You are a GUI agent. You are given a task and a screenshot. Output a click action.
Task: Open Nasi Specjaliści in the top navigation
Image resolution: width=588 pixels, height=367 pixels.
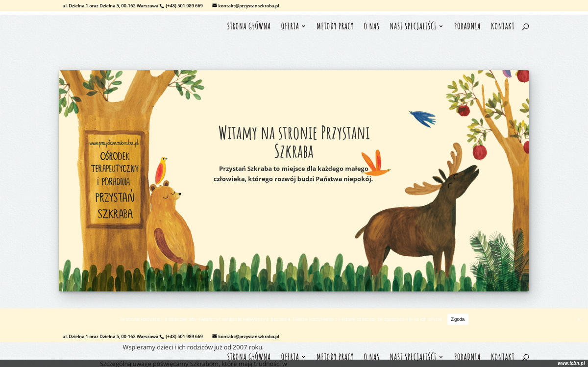(413, 26)
